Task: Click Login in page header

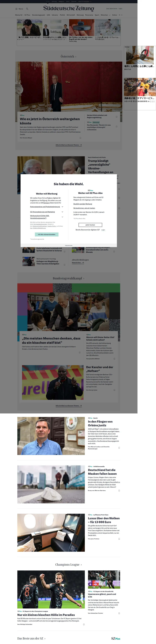Action: click(x=120, y=8)
